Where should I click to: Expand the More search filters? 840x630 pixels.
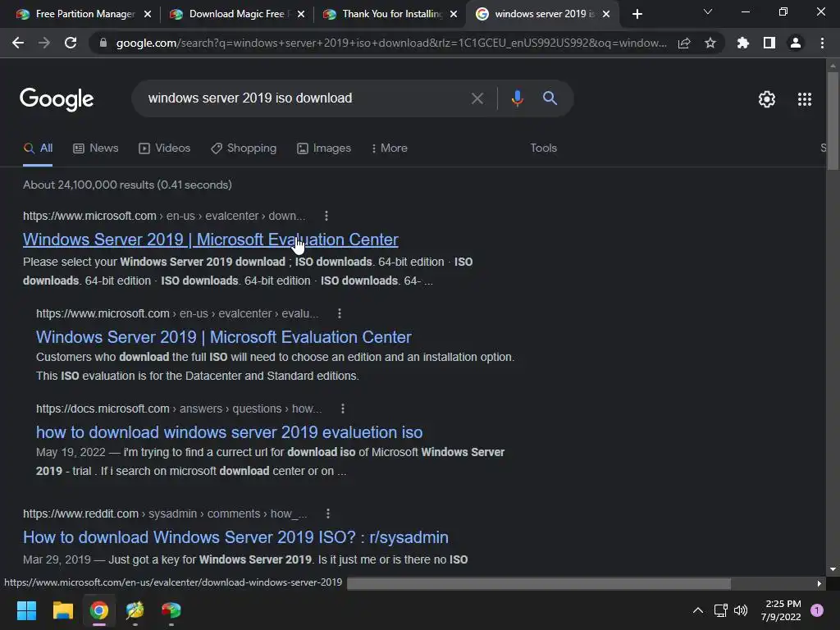pos(390,148)
